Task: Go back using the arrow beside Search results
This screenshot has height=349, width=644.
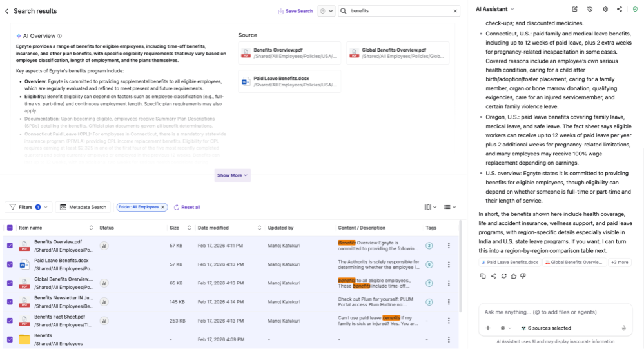Action: tap(6, 11)
